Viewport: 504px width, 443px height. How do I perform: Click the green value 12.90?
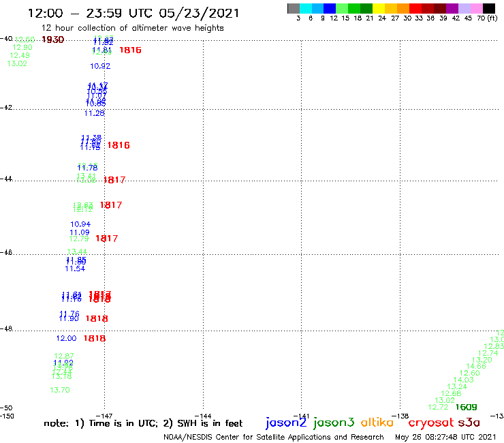pyautogui.click(x=22, y=47)
